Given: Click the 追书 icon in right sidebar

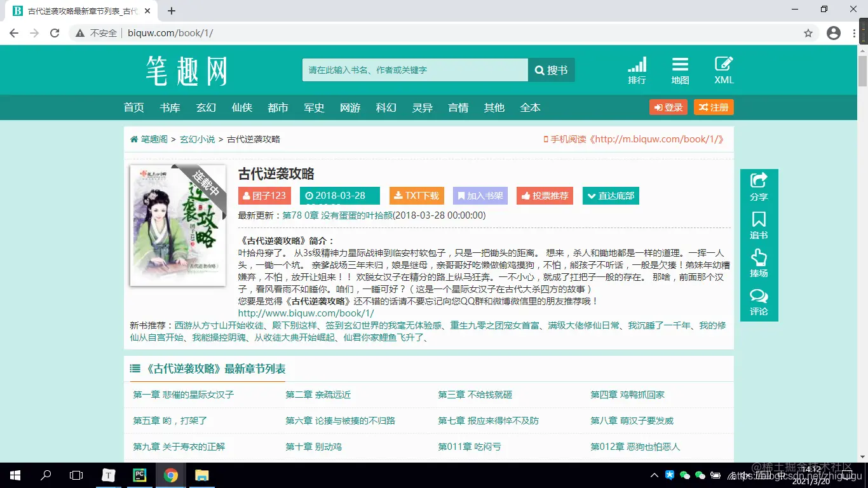Looking at the screenshot, I should pos(759,226).
